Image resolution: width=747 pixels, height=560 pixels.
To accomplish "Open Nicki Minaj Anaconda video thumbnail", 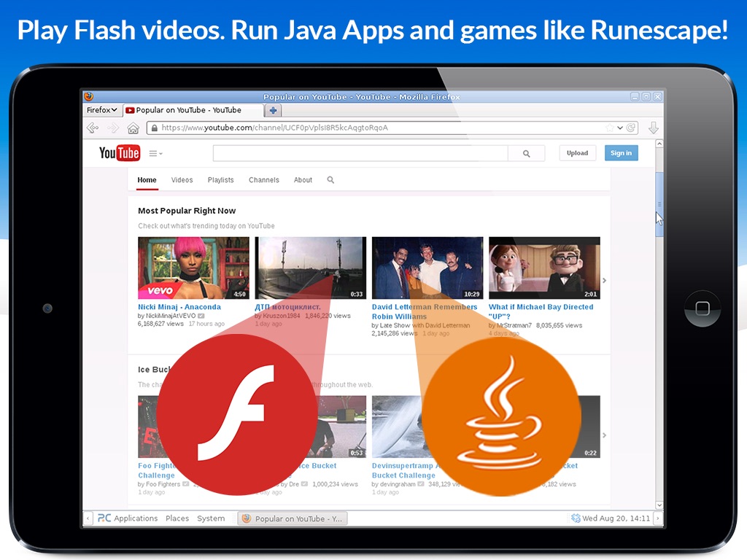I will 193,268.
